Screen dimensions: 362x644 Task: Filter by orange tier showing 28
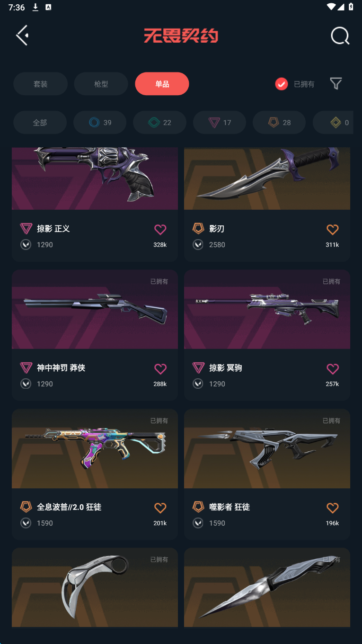click(x=279, y=123)
